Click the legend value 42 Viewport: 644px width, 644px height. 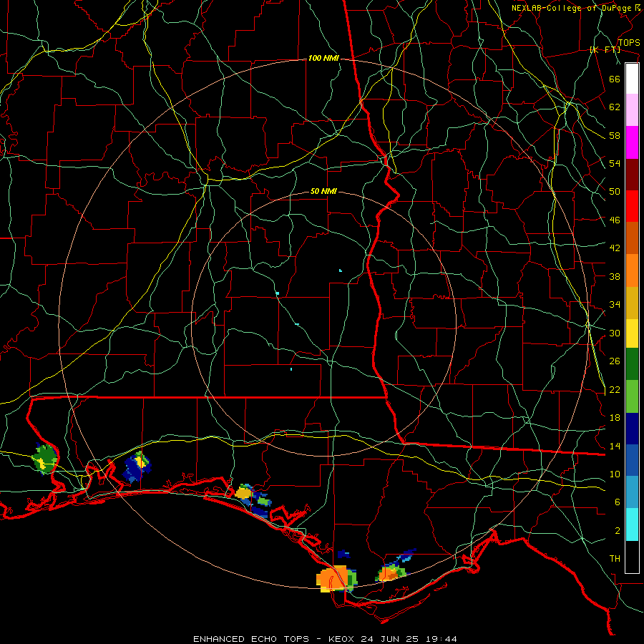click(615, 248)
